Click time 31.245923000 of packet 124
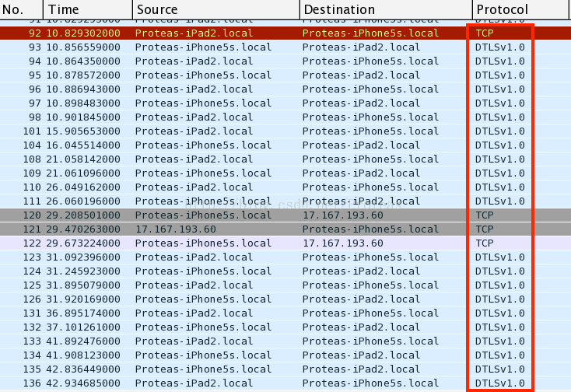 coord(83,271)
